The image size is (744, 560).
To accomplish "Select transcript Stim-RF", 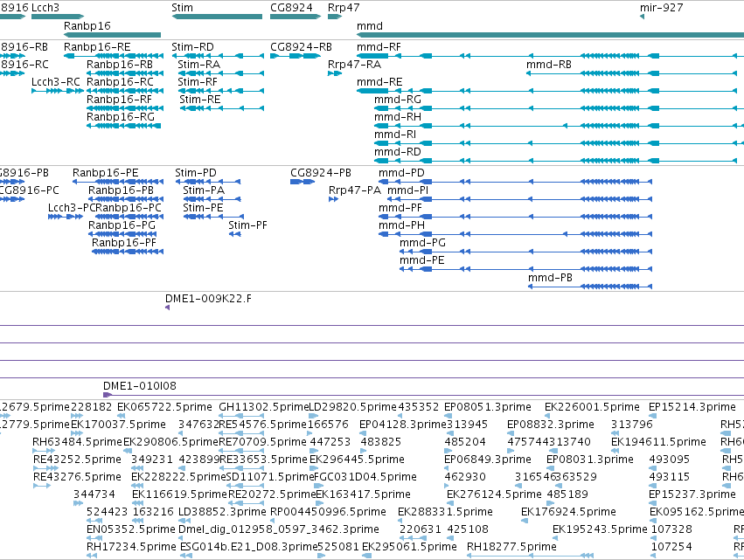I will pos(198,82).
